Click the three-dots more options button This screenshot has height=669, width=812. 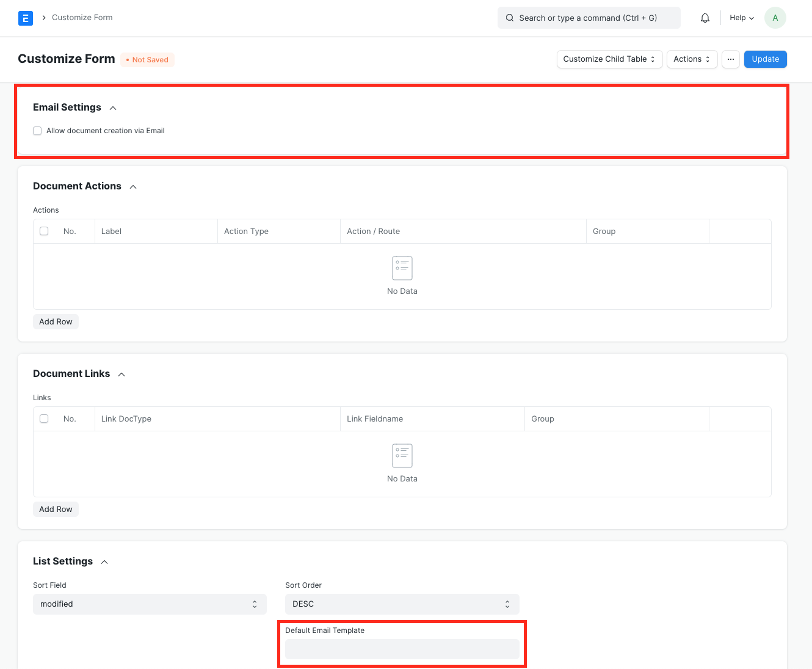pyautogui.click(x=731, y=59)
